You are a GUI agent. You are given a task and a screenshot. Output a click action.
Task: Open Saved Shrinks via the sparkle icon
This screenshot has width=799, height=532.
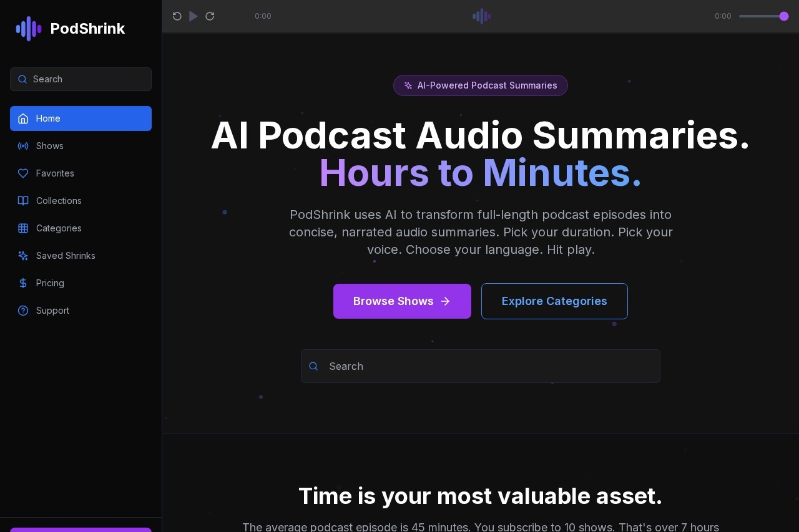[x=23, y=256]
